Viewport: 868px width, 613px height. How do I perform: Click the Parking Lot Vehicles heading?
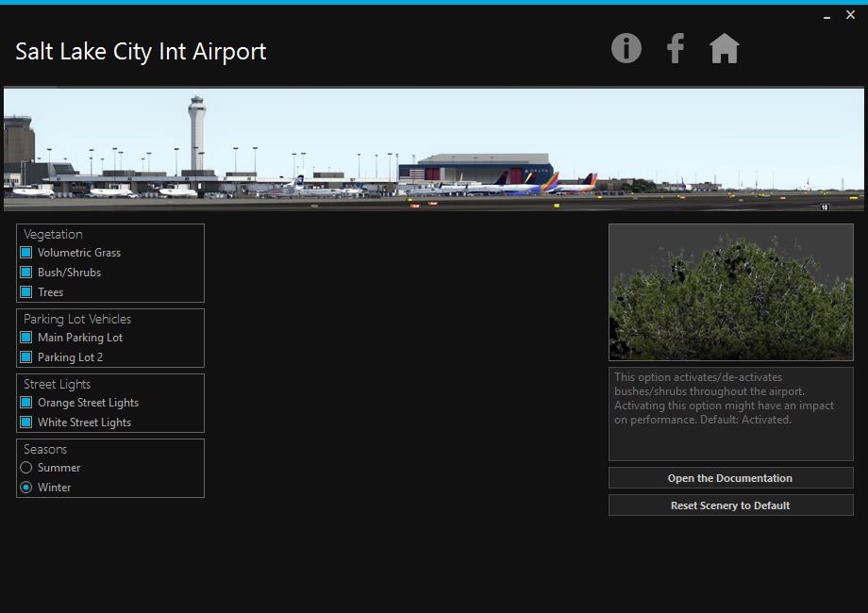(x=77, y=319)
